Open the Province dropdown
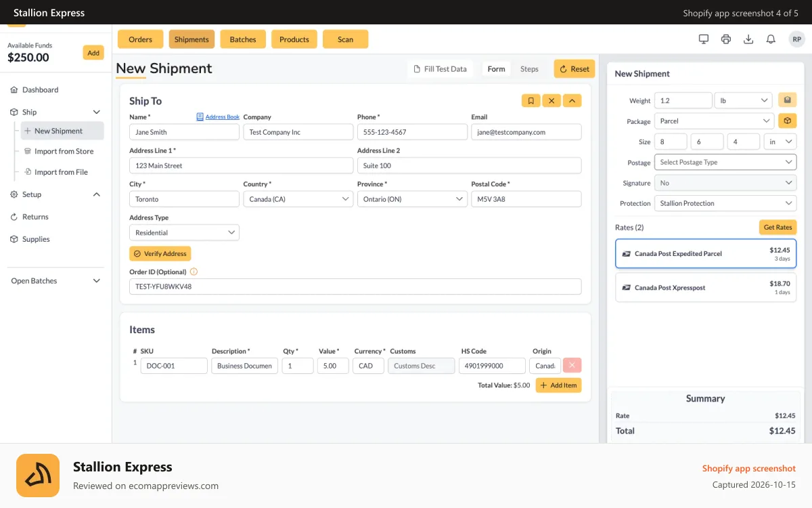The width and height of the screenshot is (812, 508). click(x=412, y=199)
